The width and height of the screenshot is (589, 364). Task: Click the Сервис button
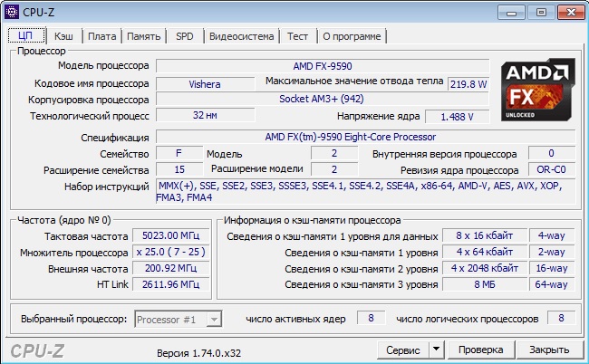click(402, 350)
